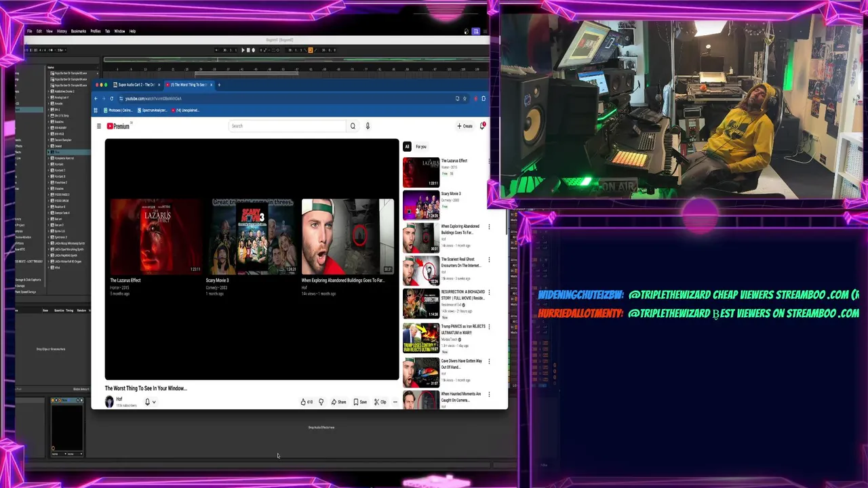
Task: Click the video title The Worst Thing To See
Action: tap(146, 388)
